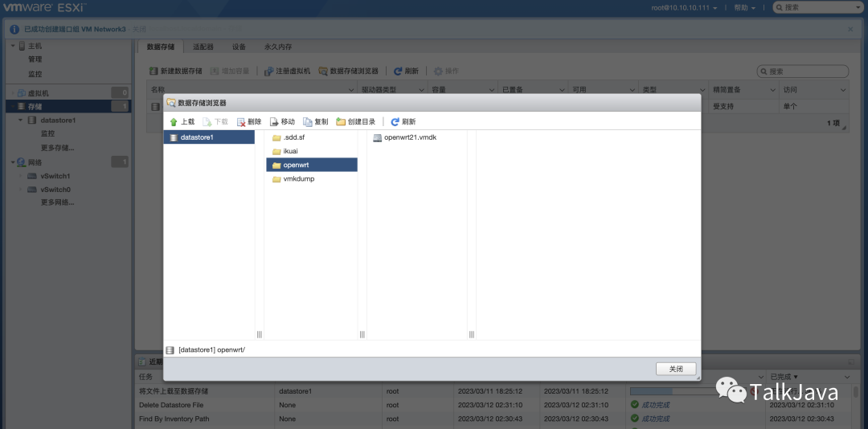
Task: Click 刷新 in the background storage toolbar
Action: coord(406,71)
